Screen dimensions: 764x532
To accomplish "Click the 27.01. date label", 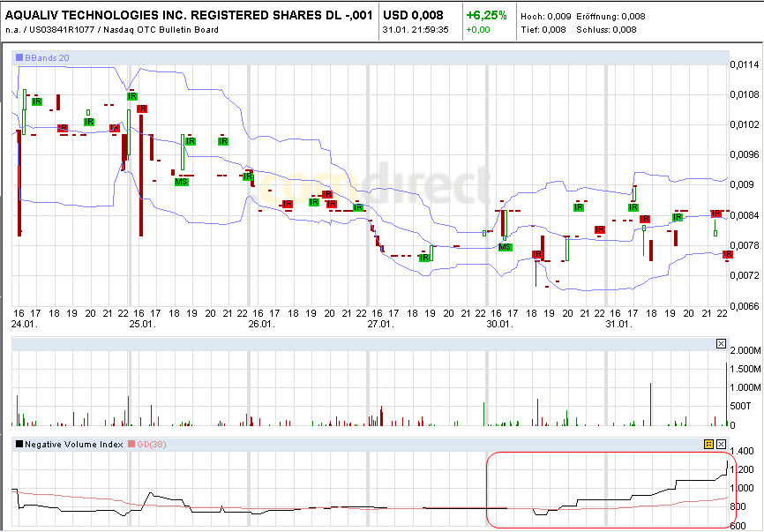I will 380,324.
